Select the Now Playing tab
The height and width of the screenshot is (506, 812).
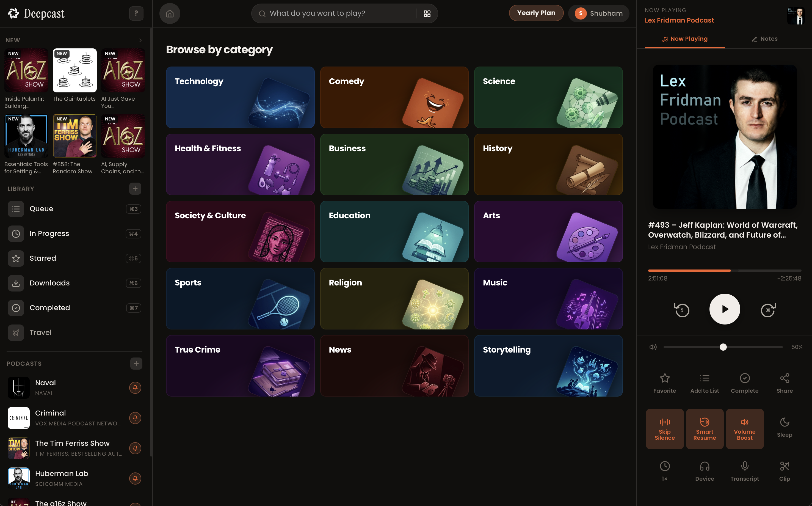coord(684,38)
